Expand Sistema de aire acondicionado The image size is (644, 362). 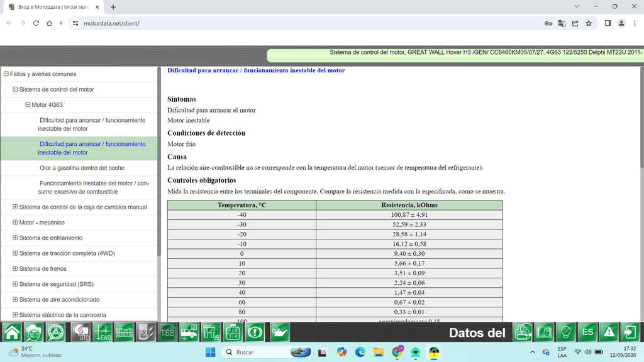pyautogui.click(x=15, y=299)
